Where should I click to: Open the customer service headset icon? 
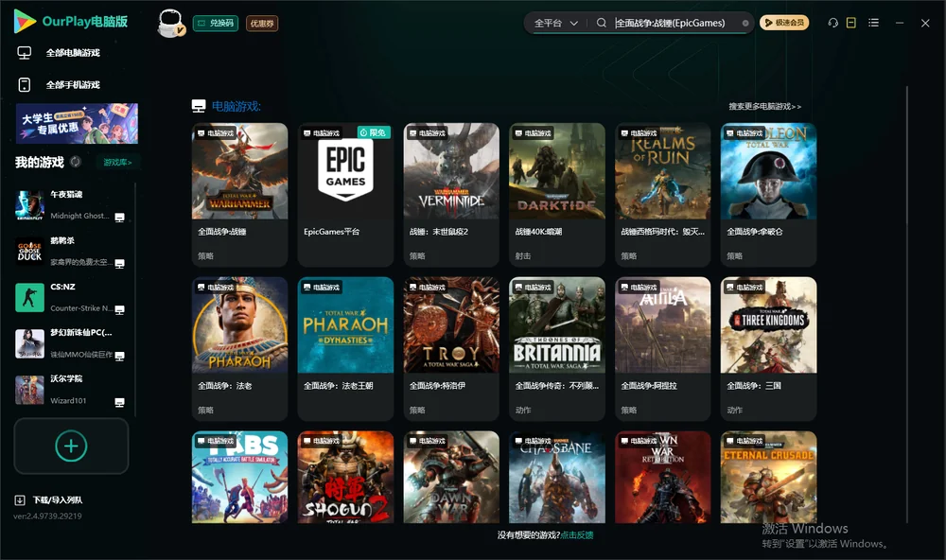832,23
